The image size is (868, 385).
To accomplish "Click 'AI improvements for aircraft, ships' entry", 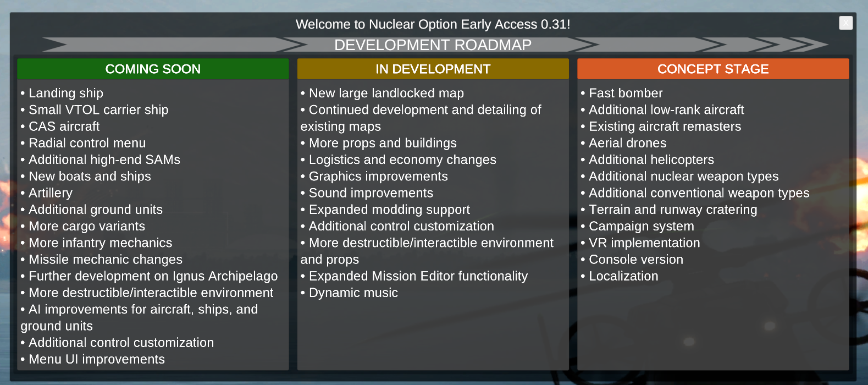I will tap(139, 317).
